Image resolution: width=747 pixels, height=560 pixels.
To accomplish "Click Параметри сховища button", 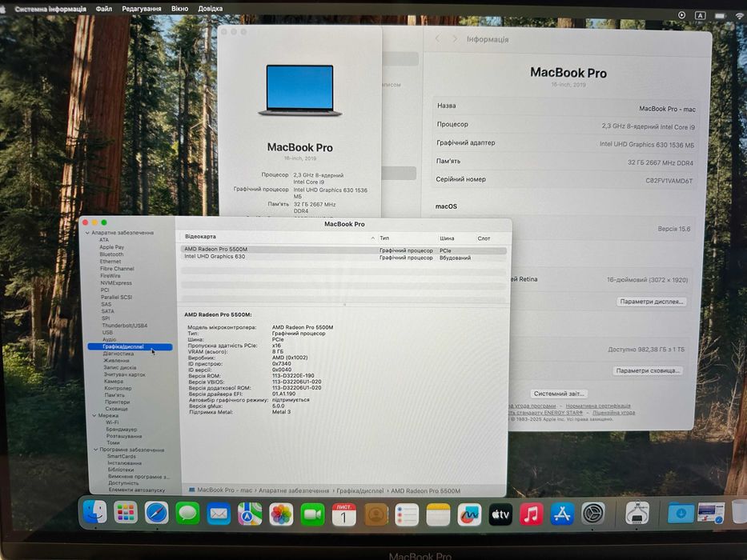I will 648,370.
